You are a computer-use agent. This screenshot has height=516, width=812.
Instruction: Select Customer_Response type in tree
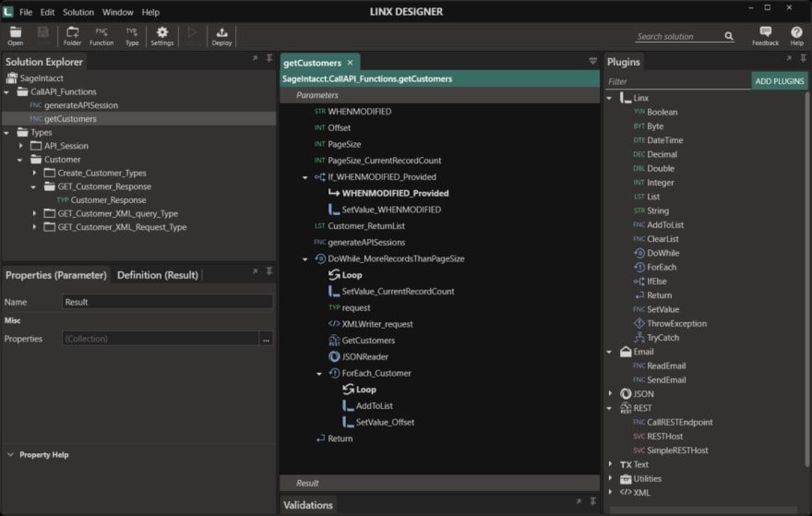101,200
